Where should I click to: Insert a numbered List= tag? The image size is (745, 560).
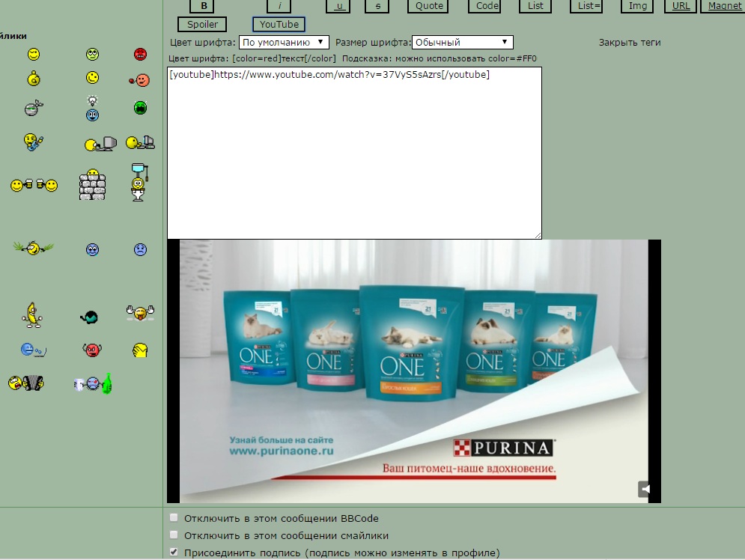tap(587, 6)
